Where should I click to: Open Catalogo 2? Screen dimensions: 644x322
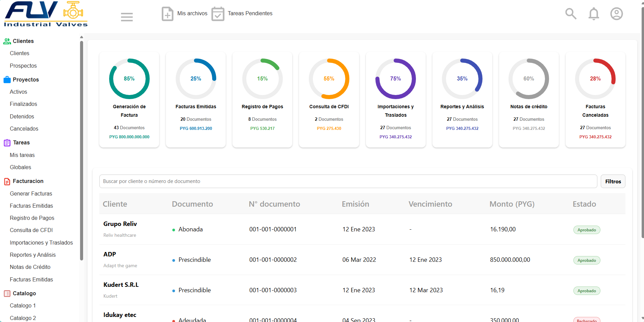click(23, 318)
